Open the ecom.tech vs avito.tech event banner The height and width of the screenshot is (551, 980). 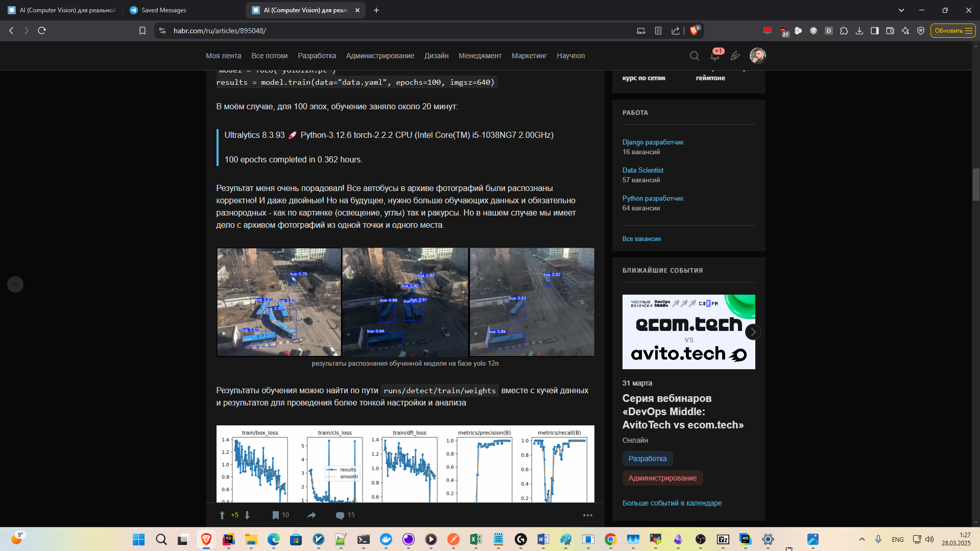pos(688,332)
